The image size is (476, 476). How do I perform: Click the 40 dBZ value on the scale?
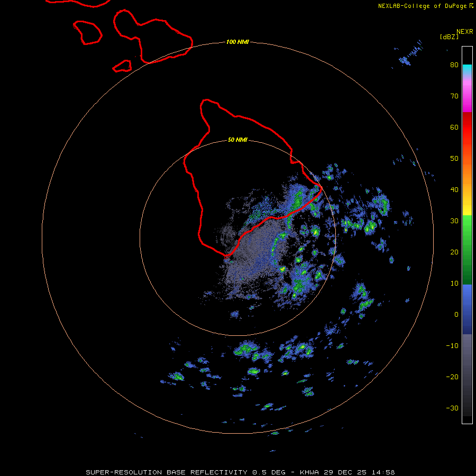pos(454,190)
